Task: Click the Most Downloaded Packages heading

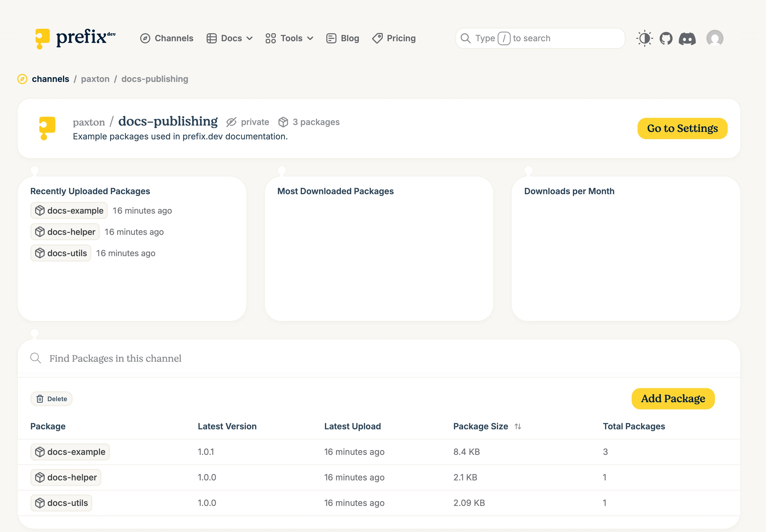Action: 335,191
